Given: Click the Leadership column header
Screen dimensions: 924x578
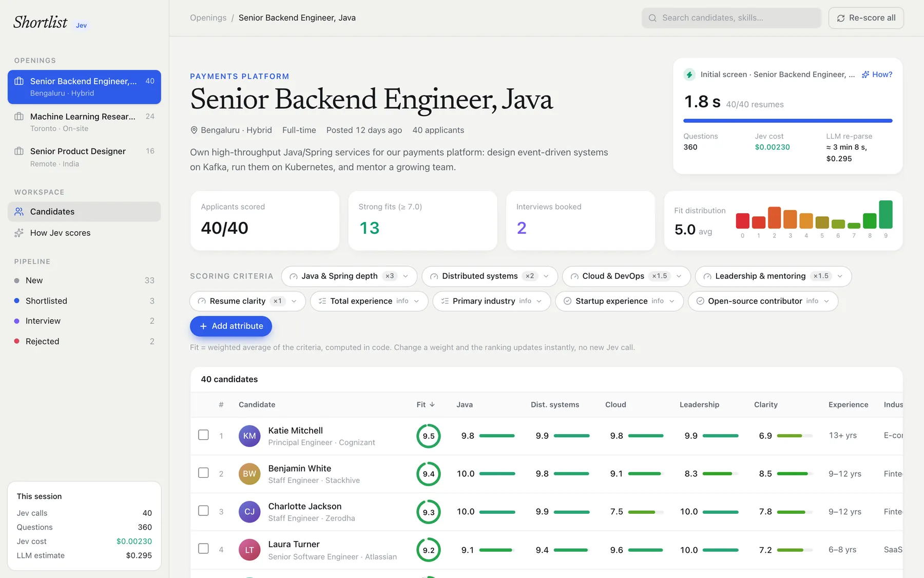Looking at the screenshot, I should tap(699, 404).
